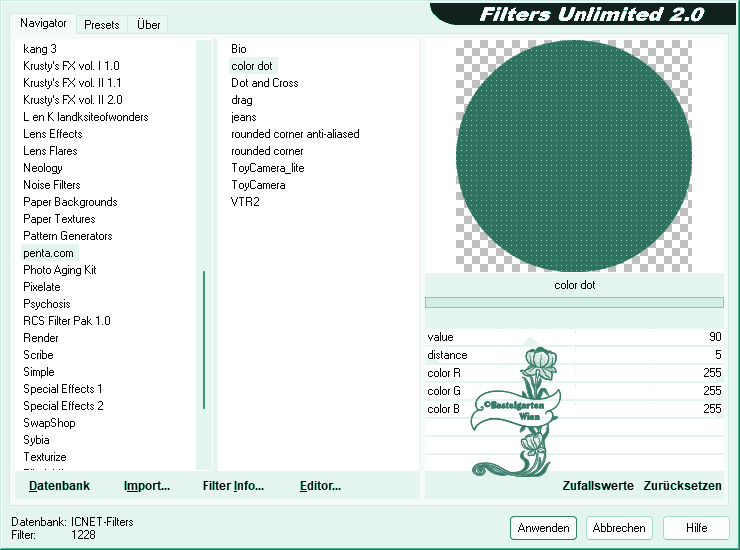Select 'Render' category
The width and height of the screenshot is (740, 550).
point(41,338)
